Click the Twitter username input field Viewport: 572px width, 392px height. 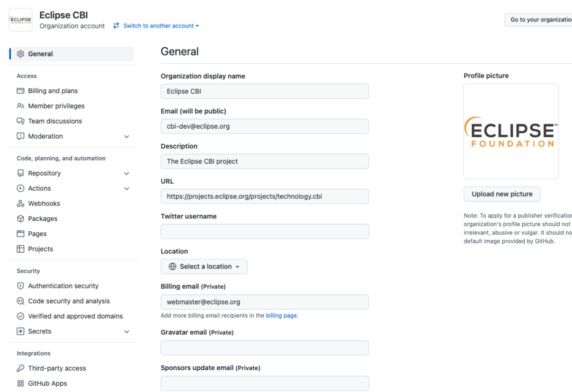(265, 232)
